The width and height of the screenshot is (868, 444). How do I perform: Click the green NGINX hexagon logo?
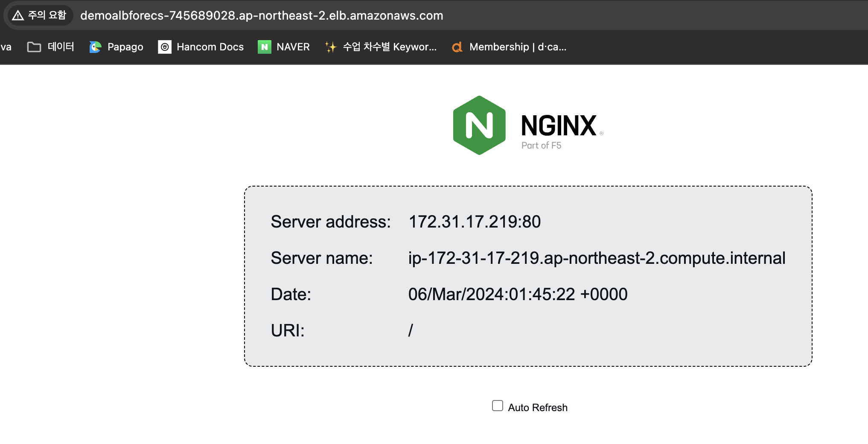click(x=479, y=125)
